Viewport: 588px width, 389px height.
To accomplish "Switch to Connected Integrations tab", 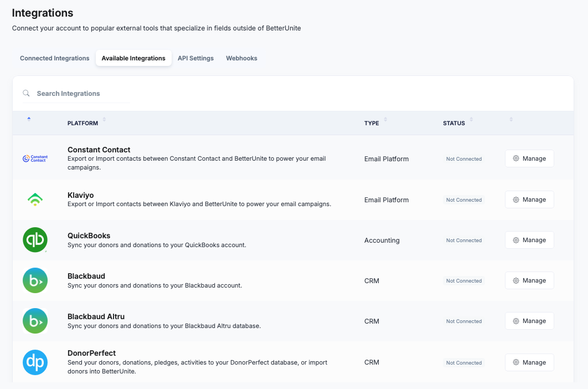I will point(55,58).
